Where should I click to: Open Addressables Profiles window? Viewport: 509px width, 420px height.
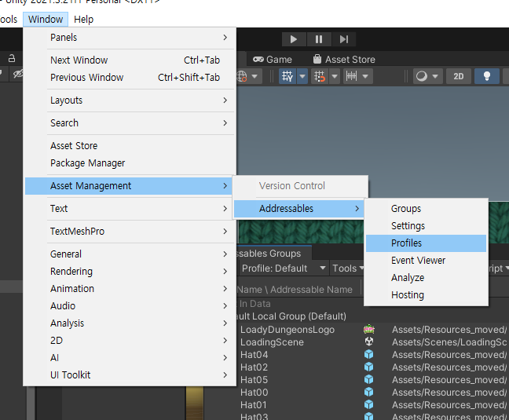(x=426, y=243)
